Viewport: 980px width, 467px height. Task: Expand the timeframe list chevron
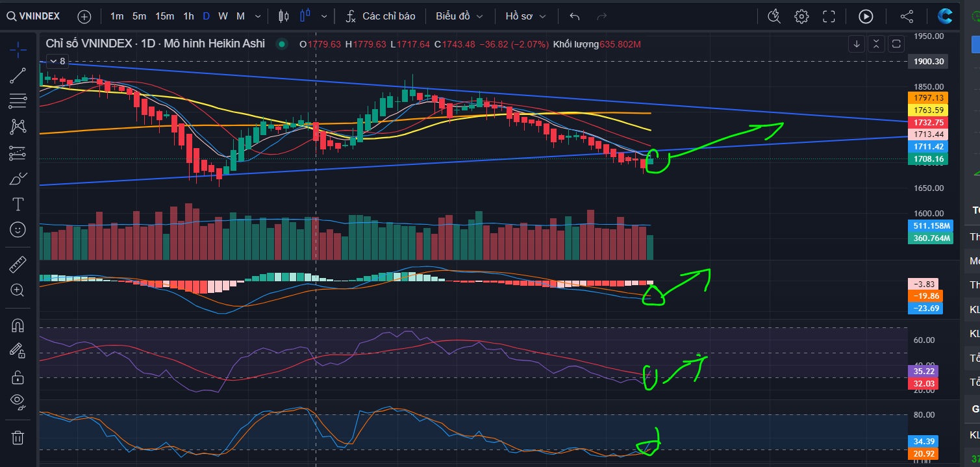[x=258, y=16]
